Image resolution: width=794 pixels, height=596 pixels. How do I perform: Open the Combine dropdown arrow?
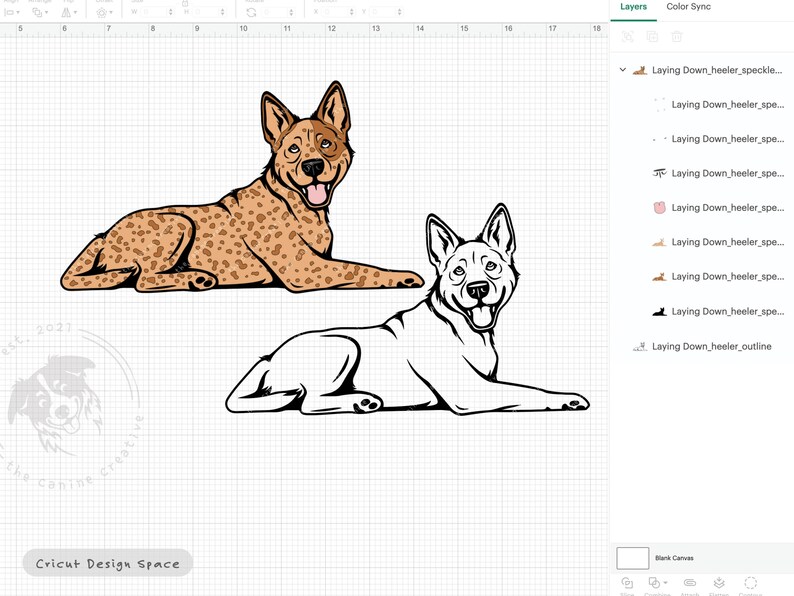pyautogui.click(x=665, y=583)
